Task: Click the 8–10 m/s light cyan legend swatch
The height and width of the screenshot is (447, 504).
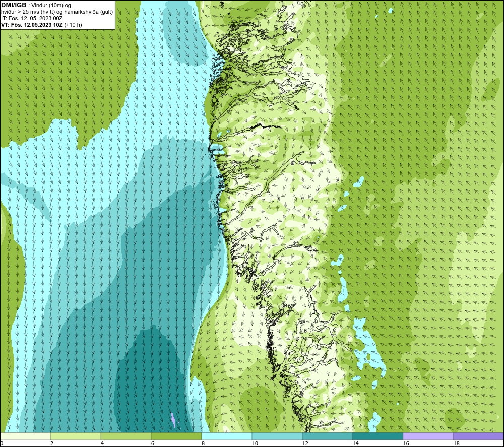Action: (x=227, y=436)
